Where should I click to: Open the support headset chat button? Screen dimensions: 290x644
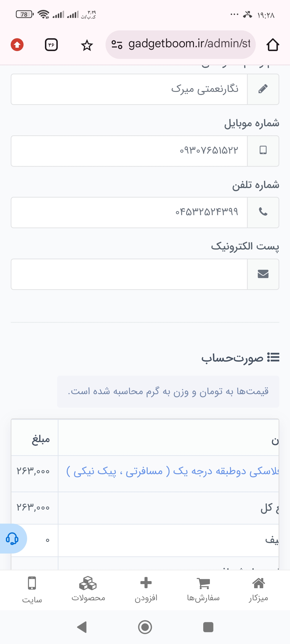[12, 539]
